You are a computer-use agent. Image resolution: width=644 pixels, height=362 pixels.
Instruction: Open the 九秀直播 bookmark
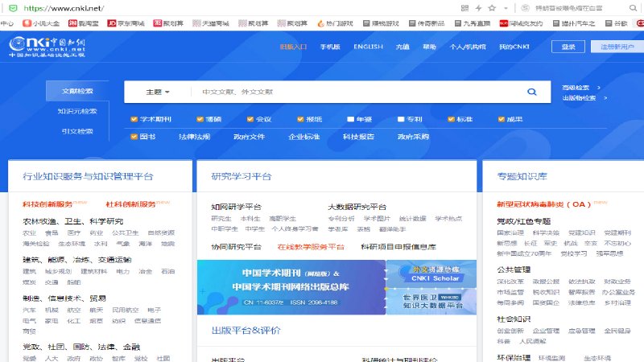coord(473,23)
